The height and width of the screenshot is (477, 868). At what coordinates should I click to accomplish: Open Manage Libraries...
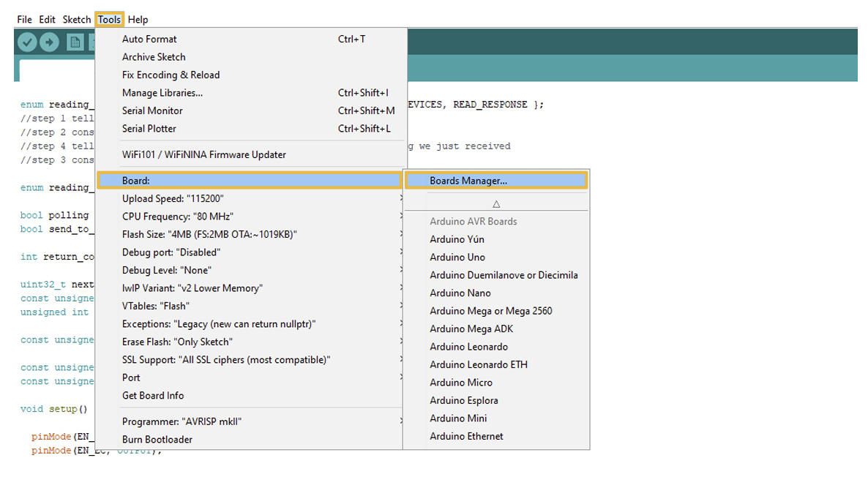[251, 93]
